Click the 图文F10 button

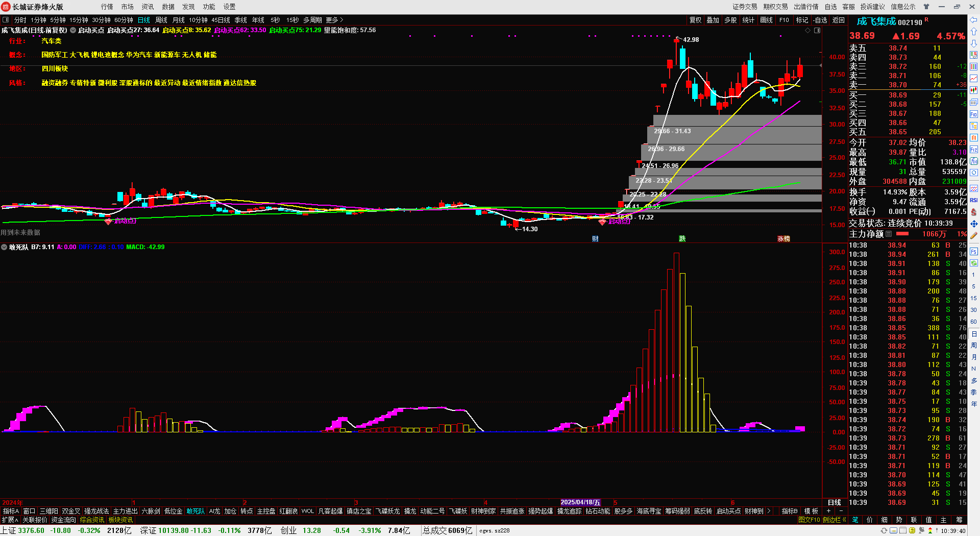pos(809,520)
